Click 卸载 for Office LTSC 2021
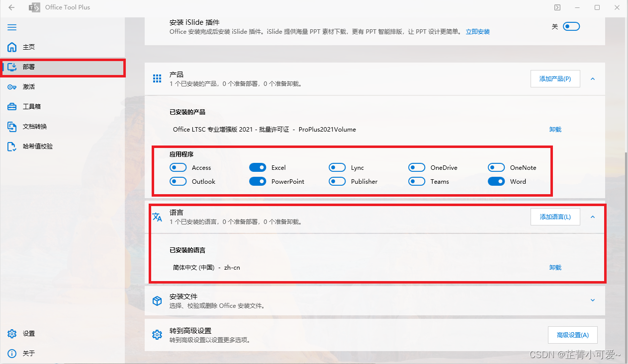The width and height of the screenshot is (628, 364). coord(555,130)
